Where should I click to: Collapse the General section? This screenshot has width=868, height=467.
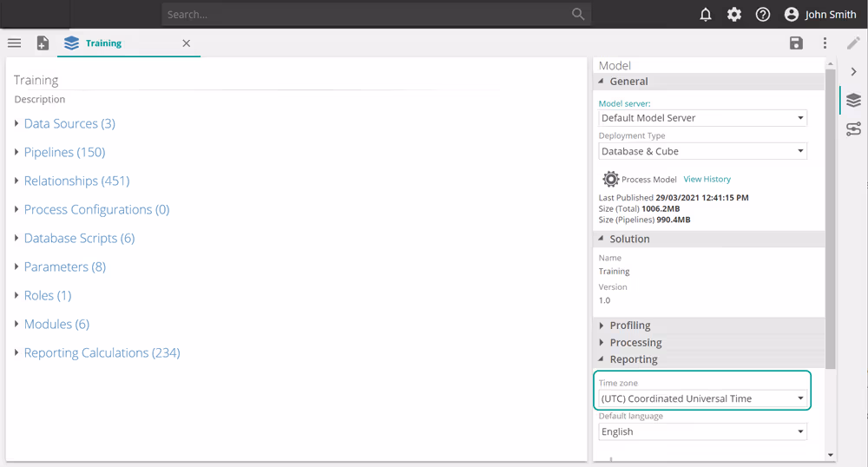pyautogui.click(x=628, y=82)
